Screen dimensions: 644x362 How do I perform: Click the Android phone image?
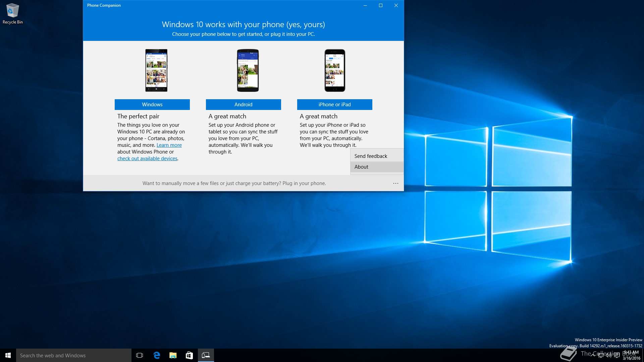pos(248,70)
